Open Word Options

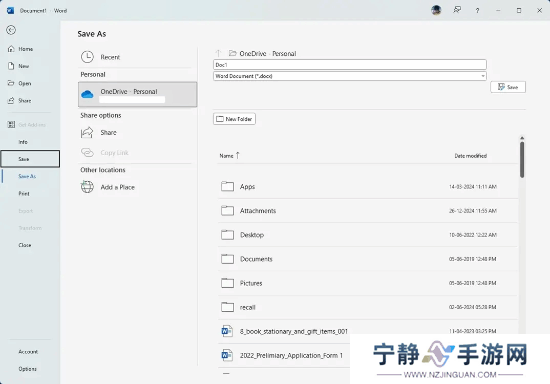click(27, 369)
